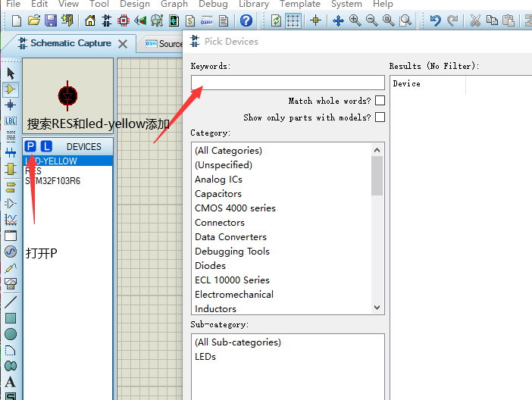Enable Match whole words checkbox
Image resolution: width=532 pixels, height=400 pixels.
pos(380,101)
